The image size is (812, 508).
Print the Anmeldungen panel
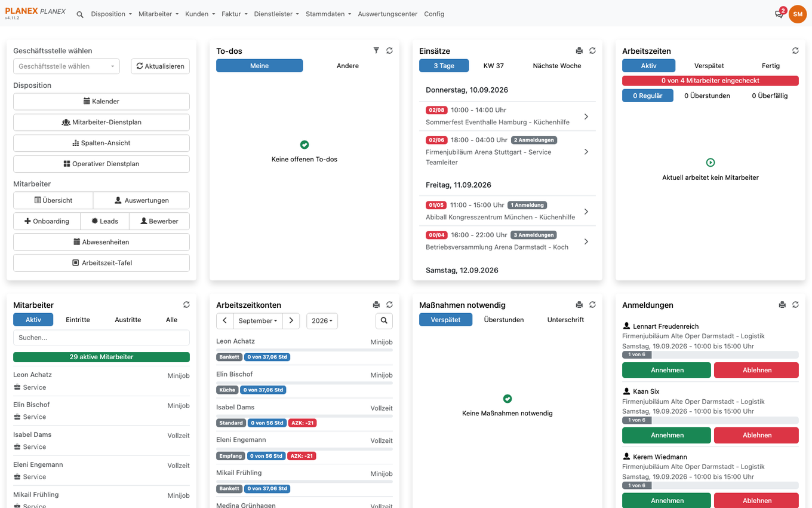[x=782, y=305]
